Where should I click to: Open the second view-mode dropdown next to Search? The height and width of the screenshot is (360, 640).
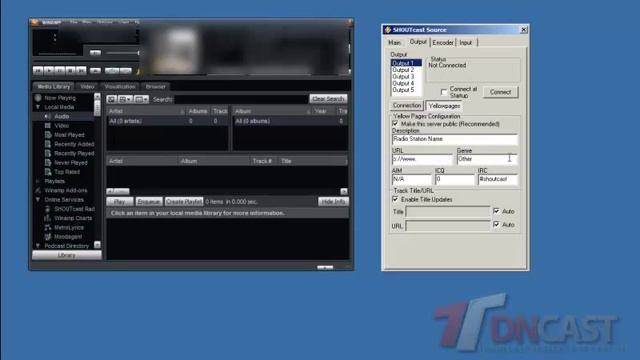coord(125,99)
